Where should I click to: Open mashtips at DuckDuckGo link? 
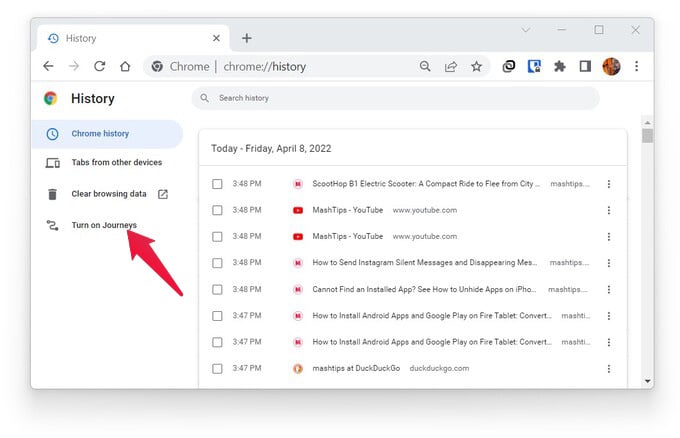pos(356,368)
